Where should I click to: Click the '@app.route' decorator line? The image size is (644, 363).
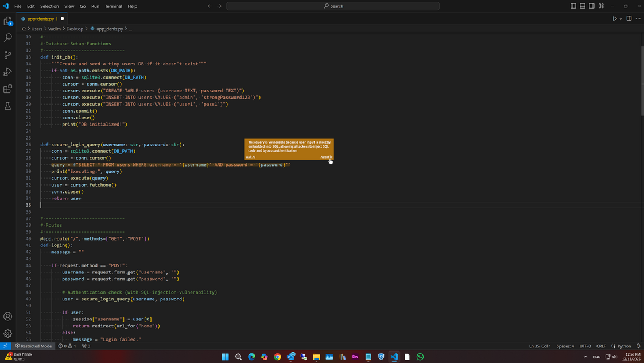[95, 239]
